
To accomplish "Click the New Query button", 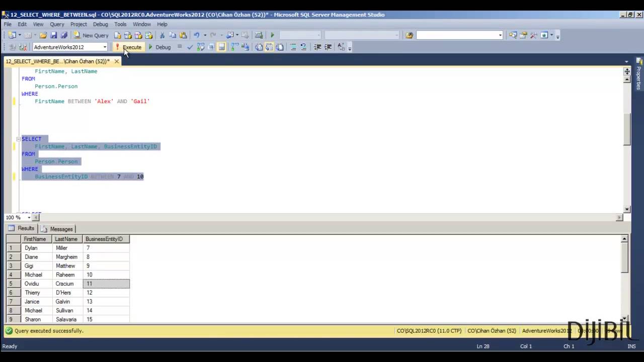I will (x=91, y=35).
